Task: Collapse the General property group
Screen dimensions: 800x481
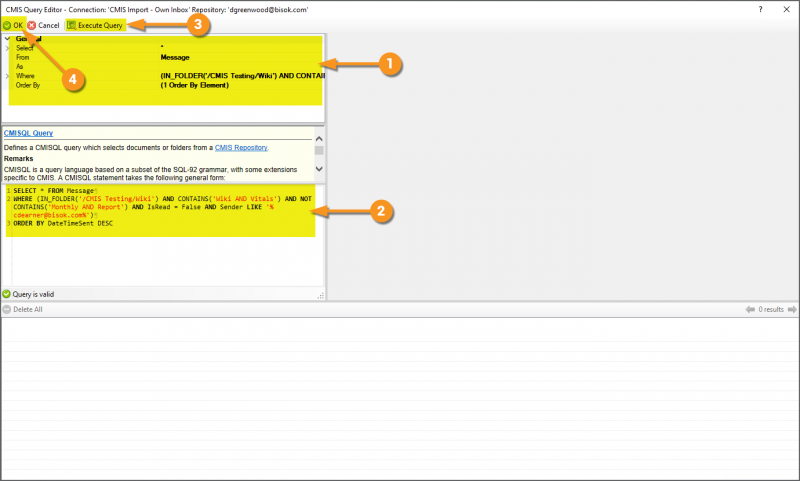Action: [x=7, y=39]
